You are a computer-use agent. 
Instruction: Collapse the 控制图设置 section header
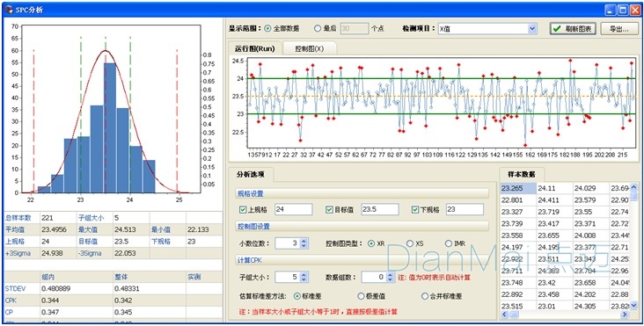coord(362,227)
